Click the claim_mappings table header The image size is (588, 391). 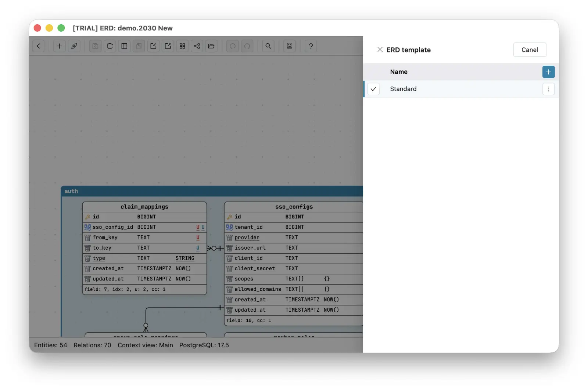click(x=144, y=207)
